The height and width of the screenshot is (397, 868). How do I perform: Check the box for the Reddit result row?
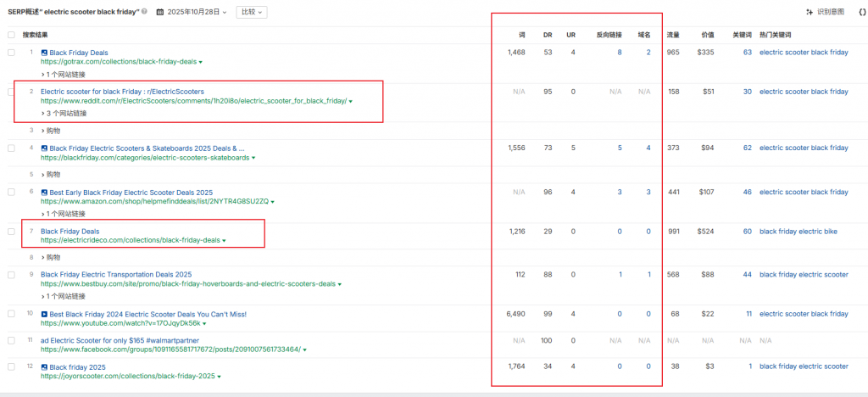click(x=11, y=92)
